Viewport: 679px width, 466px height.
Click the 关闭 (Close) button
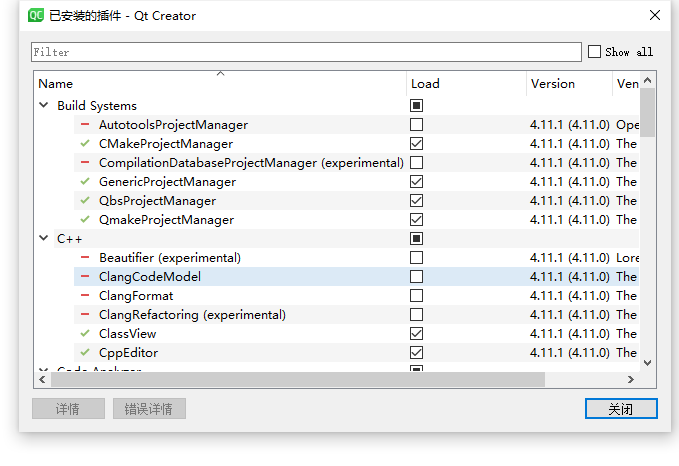tap(621, 408)
